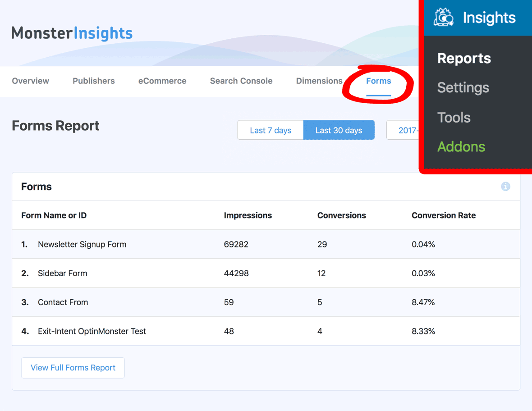The width and height of the screenshot is (532, 411).
Task: Click the MonsterInsights logo
Action: (x=72, y=33)
